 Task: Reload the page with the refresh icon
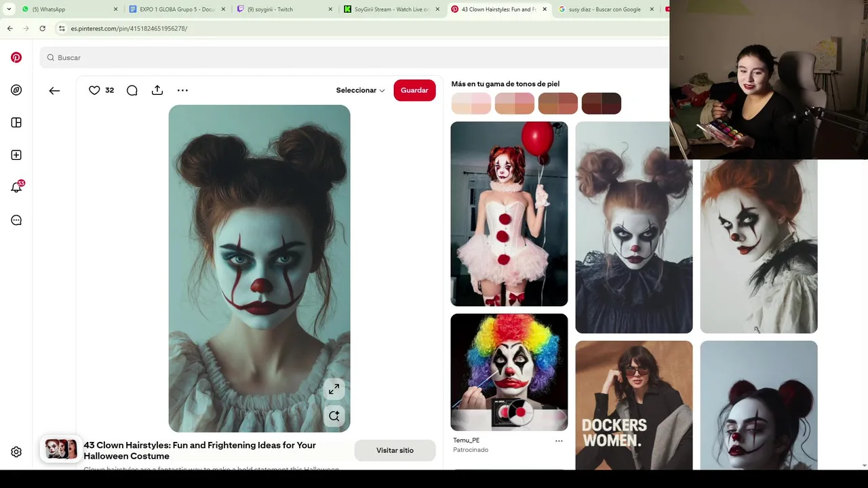[x=42, y=28]
